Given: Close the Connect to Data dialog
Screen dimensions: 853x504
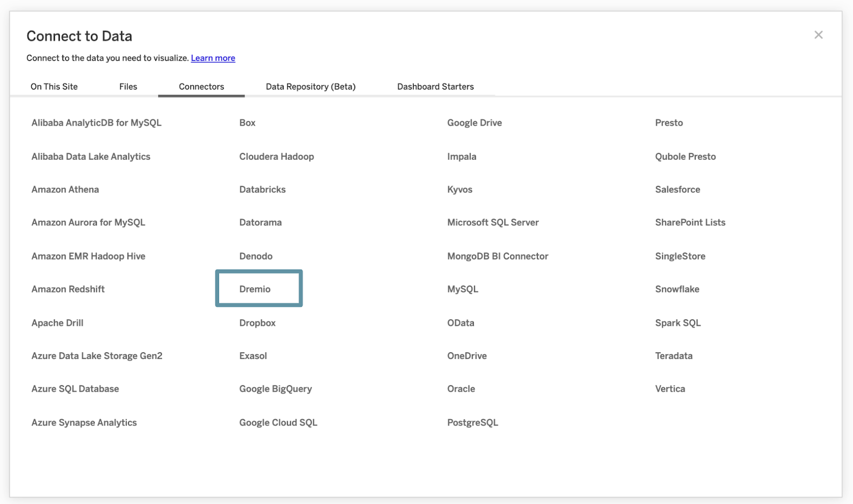Looking at the screenshot, I should tap(818, 34).
